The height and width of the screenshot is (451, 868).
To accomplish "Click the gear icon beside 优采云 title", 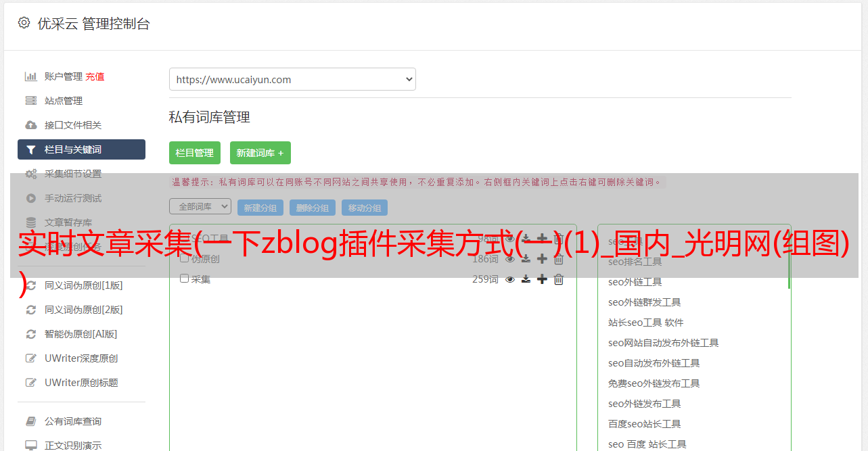I will click(x=24, y=23).
